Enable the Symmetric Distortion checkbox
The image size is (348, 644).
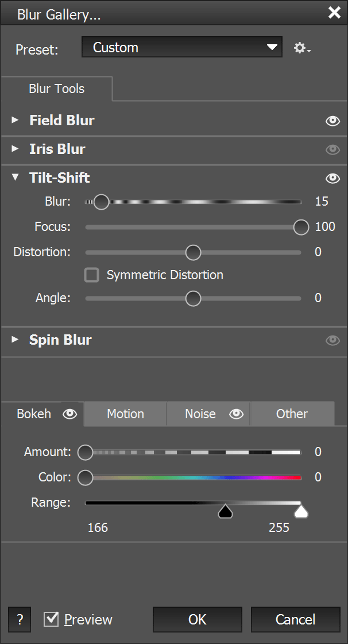(92, 275)
